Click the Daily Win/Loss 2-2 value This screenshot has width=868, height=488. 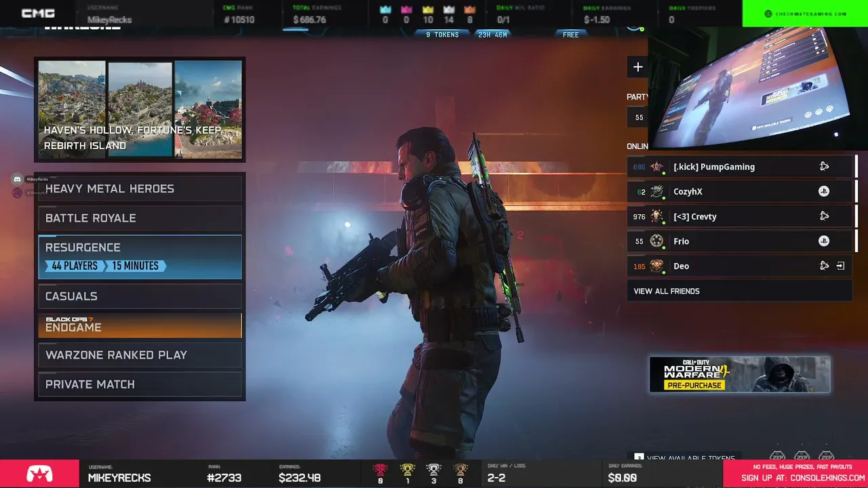tap(497, 478)
